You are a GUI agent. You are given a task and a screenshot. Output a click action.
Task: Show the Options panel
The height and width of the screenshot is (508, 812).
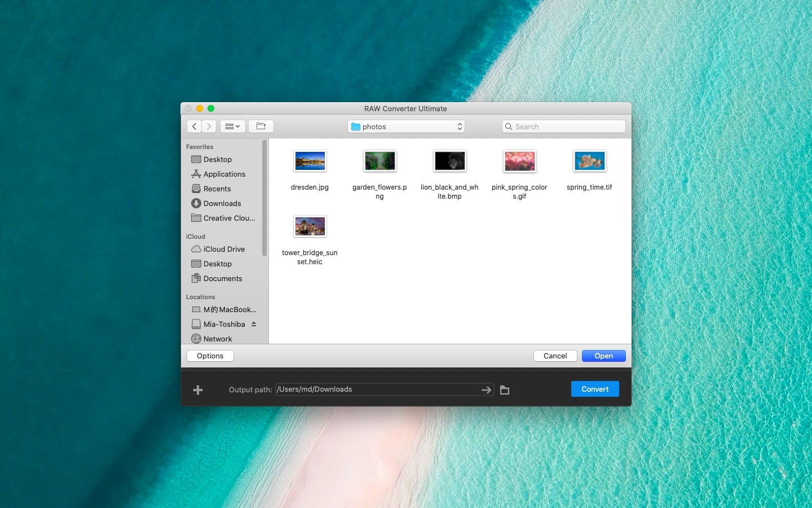click(210, 356)
